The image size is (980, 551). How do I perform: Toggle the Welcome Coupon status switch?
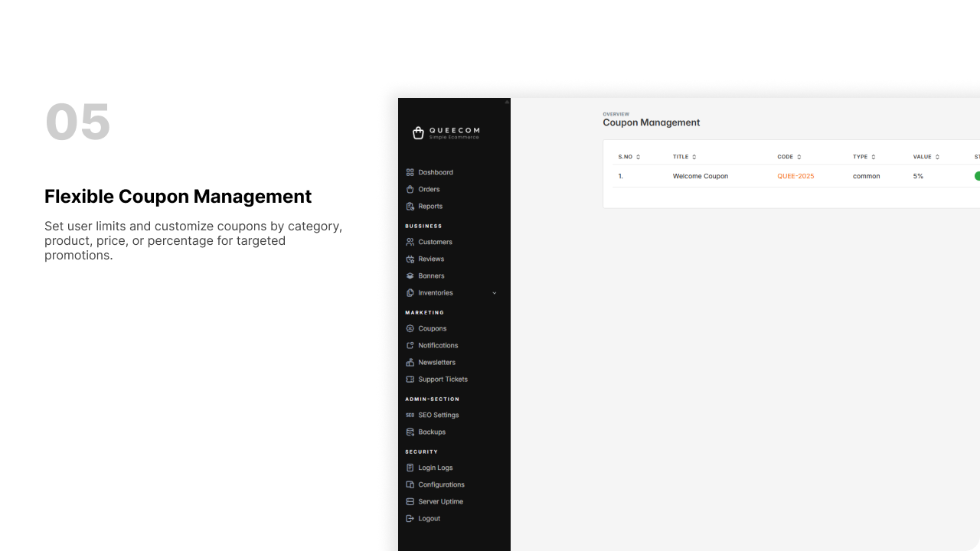[x=977, y=176]
